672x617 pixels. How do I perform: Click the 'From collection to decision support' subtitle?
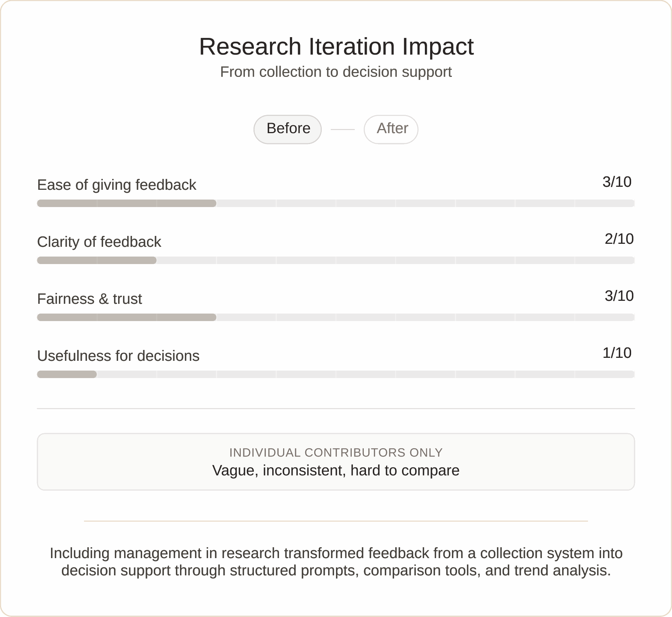pos(336,72)
